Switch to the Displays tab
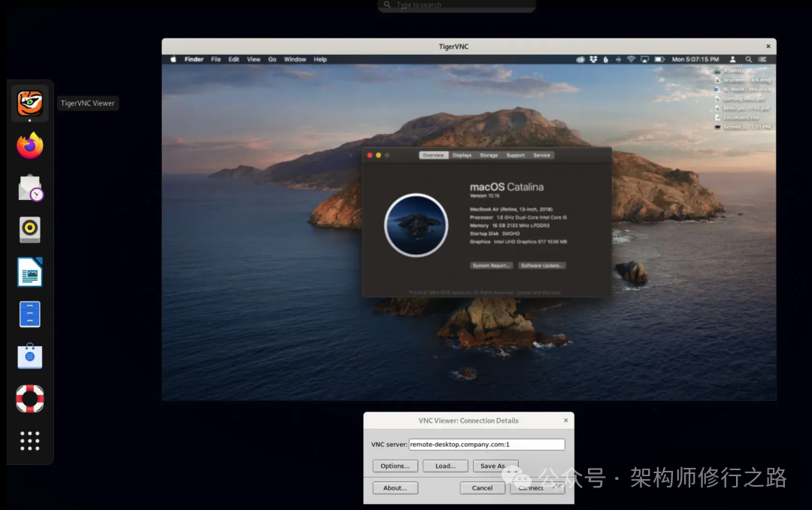This screenshot has width=812, height=510. 462,155
